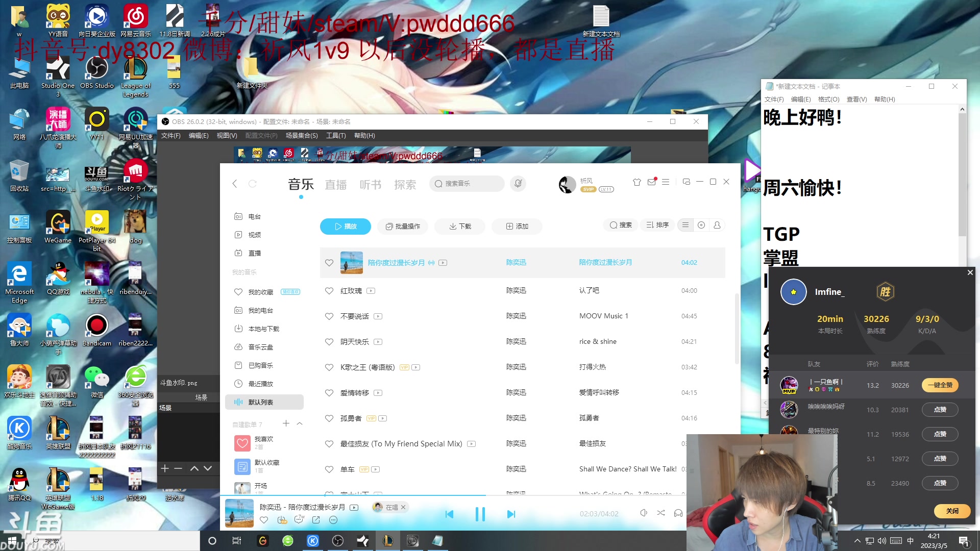Share the current song icon
This screenshot has height=551, width=980.
(316, 520)
